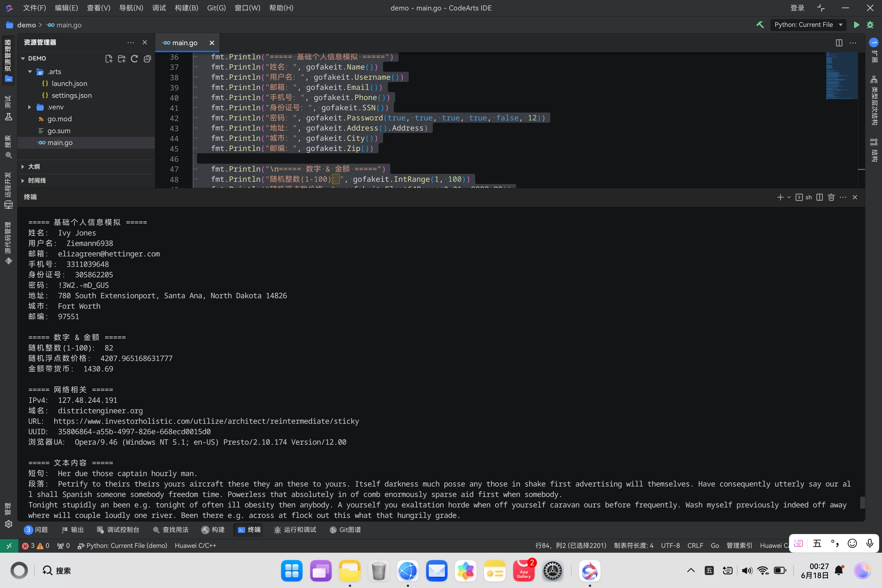Open the 编辑(E) menu
This screenshot has height=588, width=882.
click(66, 8)
